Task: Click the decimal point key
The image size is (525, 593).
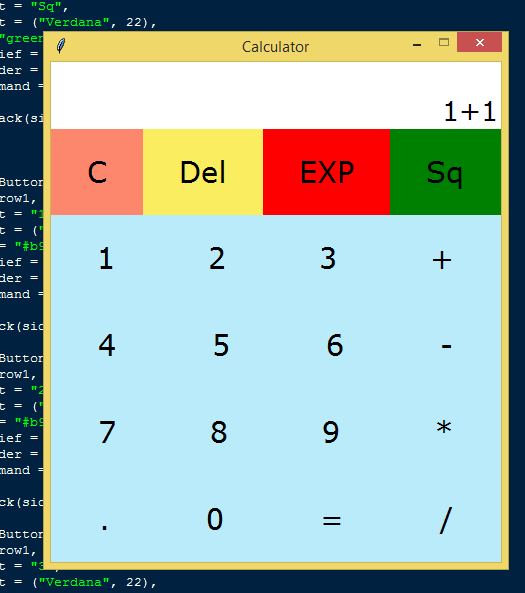Action: [104, 519]
